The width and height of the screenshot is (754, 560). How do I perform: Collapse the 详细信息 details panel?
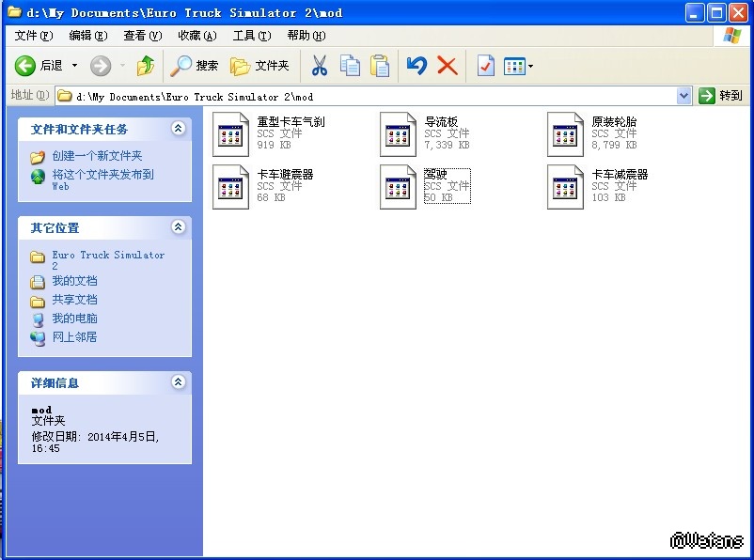(x=179, y=382)
